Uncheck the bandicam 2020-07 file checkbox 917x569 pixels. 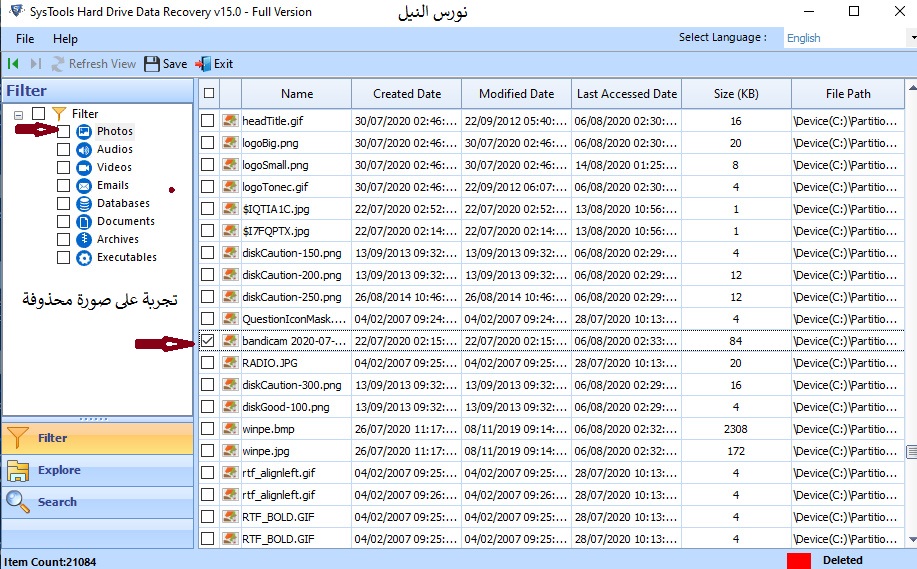[208, 341]
